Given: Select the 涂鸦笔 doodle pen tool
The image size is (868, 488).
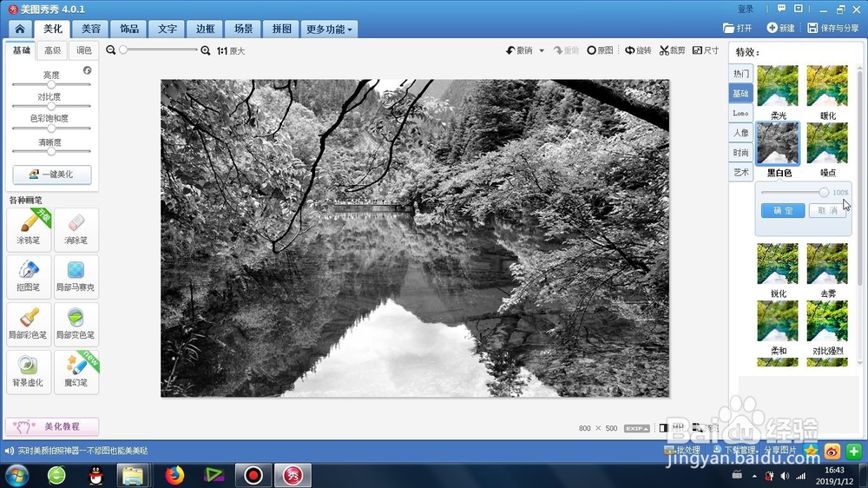Looking at the screenshot, I should pos(29,229).
